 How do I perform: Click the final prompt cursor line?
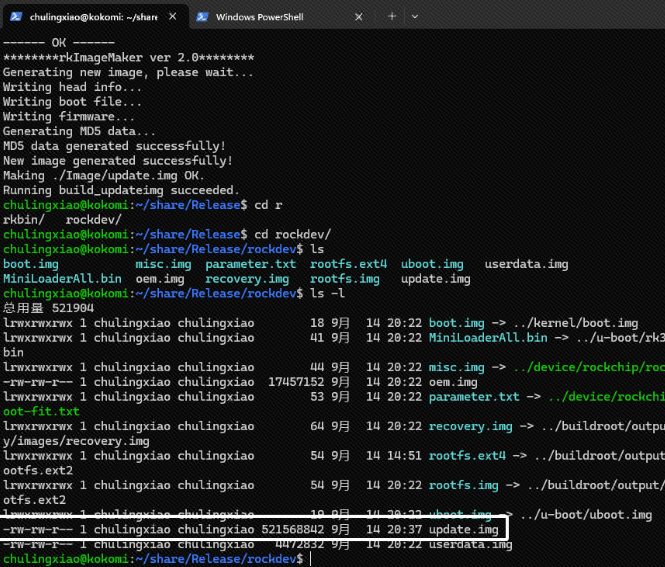(158, 559)
